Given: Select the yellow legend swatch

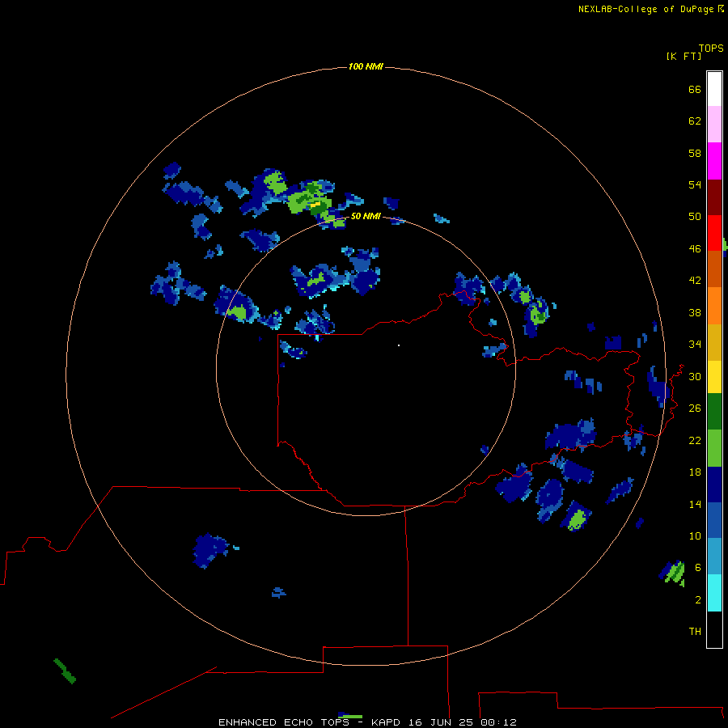Looking at the screenshot, I should (714, 377).
